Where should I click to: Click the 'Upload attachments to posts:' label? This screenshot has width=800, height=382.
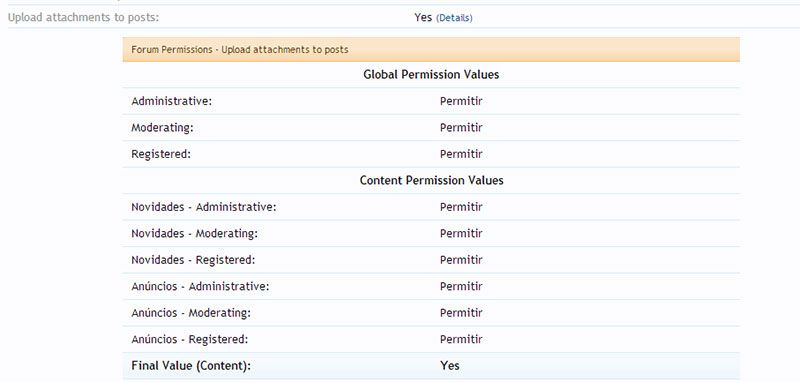(x=83, y=17)
